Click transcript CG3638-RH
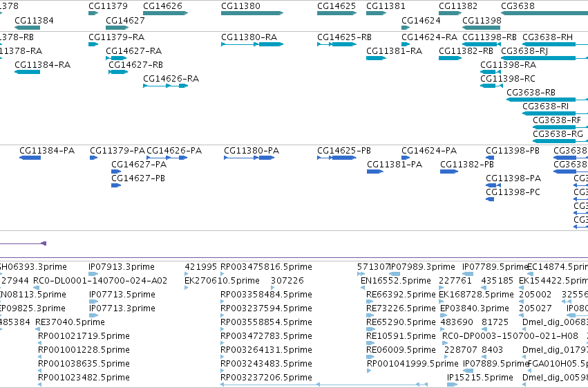The image size is (588, 388). pos(548,37)
